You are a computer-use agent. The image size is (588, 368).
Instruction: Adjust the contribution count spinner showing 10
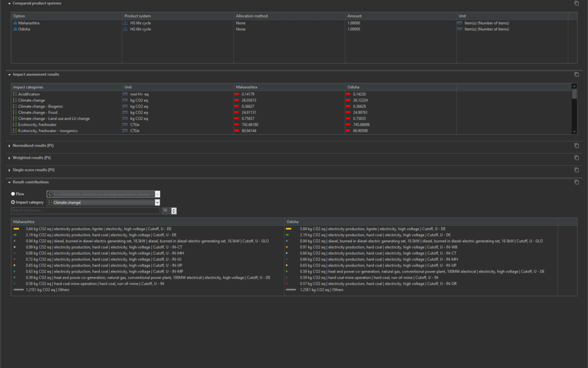[174, 210]
